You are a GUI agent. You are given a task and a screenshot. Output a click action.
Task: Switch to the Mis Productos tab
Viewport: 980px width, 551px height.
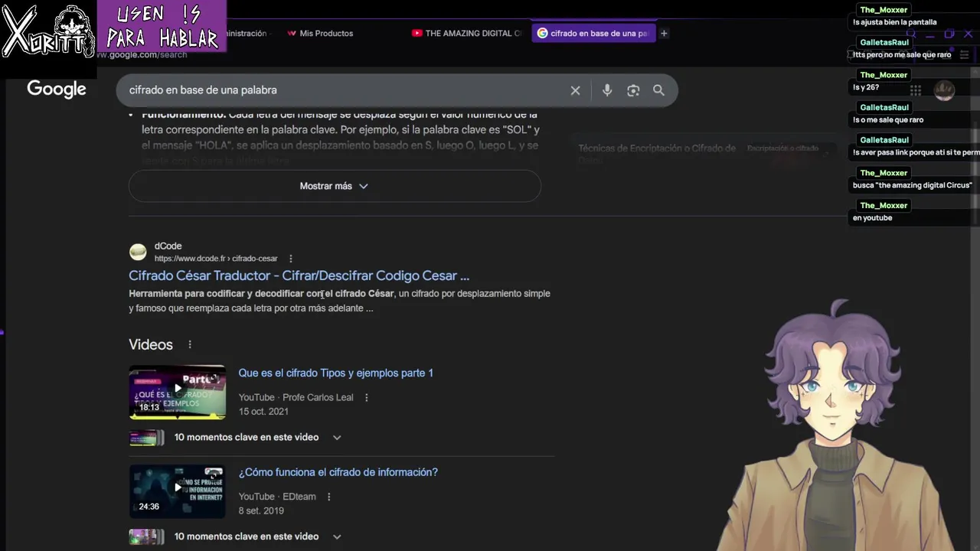(320, 33)
